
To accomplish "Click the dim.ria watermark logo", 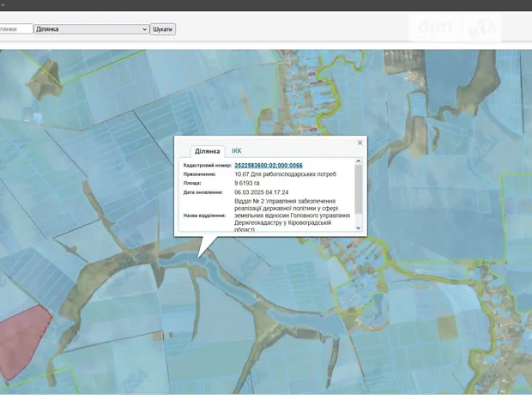I will pyautogui.click(x=456, y=28).
